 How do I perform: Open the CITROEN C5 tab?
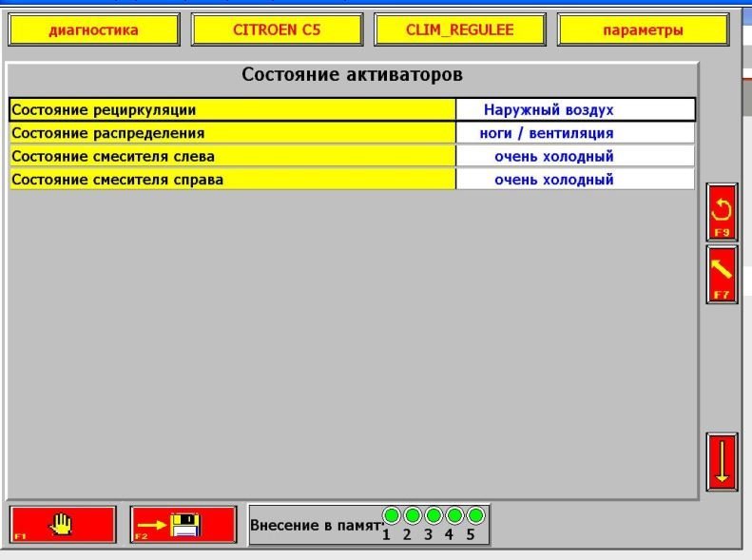(x=277, y=30)
